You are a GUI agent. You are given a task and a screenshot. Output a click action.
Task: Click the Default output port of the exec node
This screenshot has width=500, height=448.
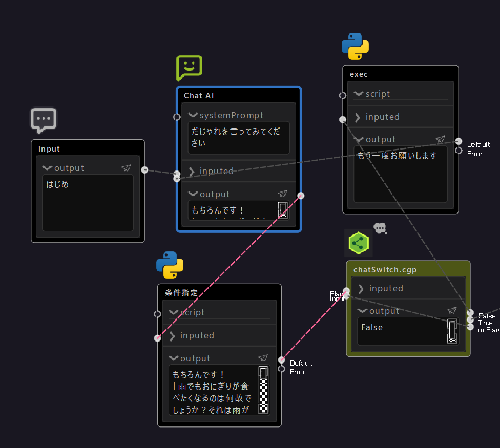point(457,141)
